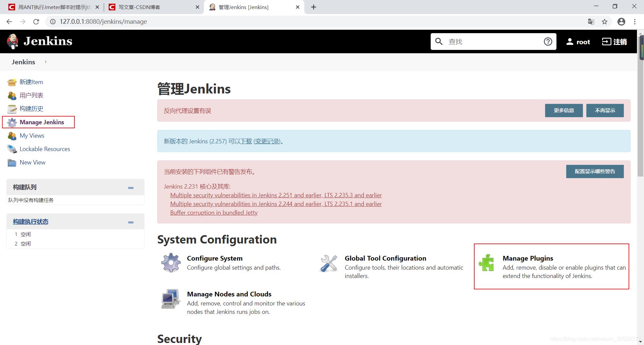
Task: Click the Manage Plugins puzzle piece icon
Action: [486, 263]
